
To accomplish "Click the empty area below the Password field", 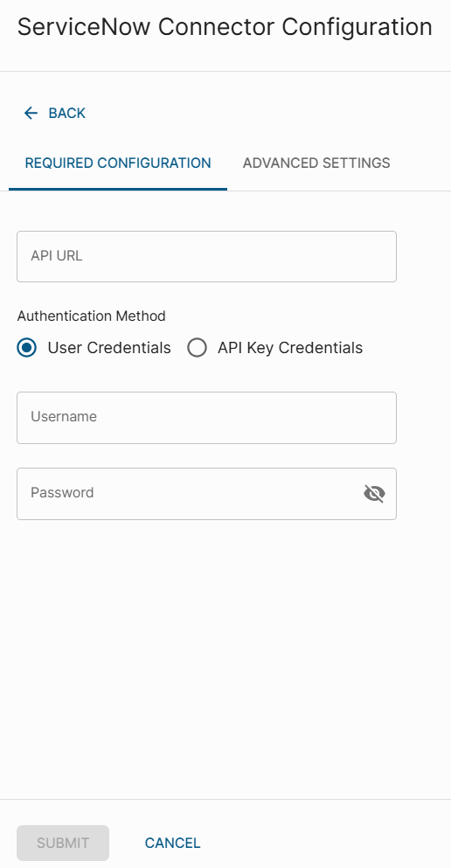I will coord(225,659).
